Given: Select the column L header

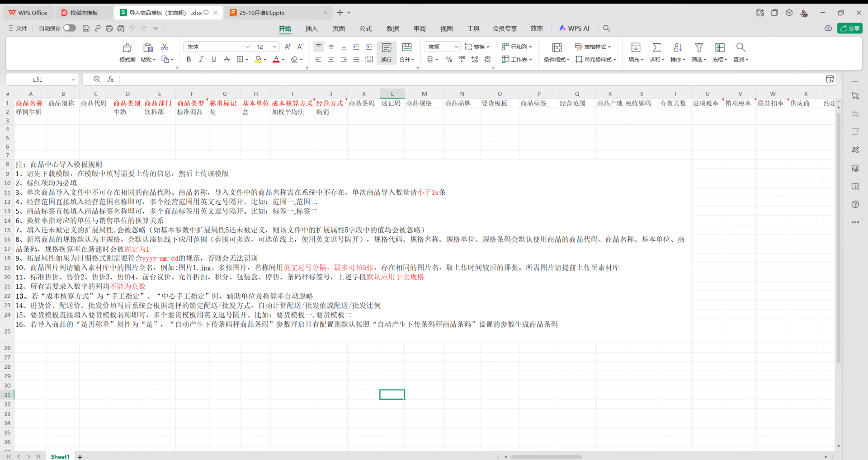Looking at the screenshot, I should (392, 94).
